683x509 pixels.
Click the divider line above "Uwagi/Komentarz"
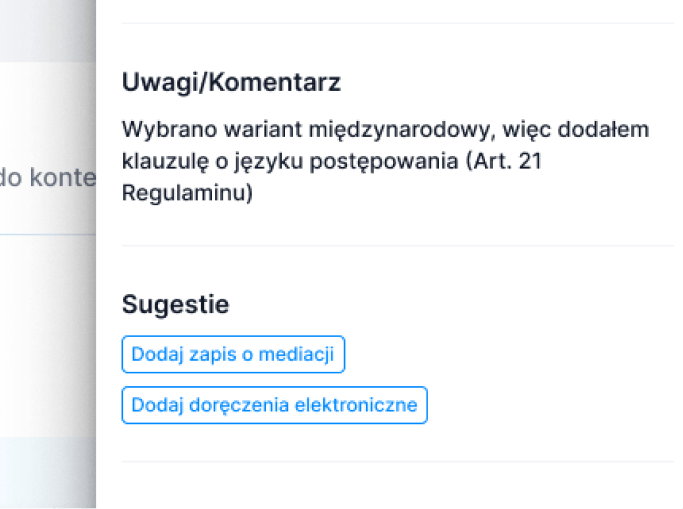pyautogui.click(x=397, y=23)
